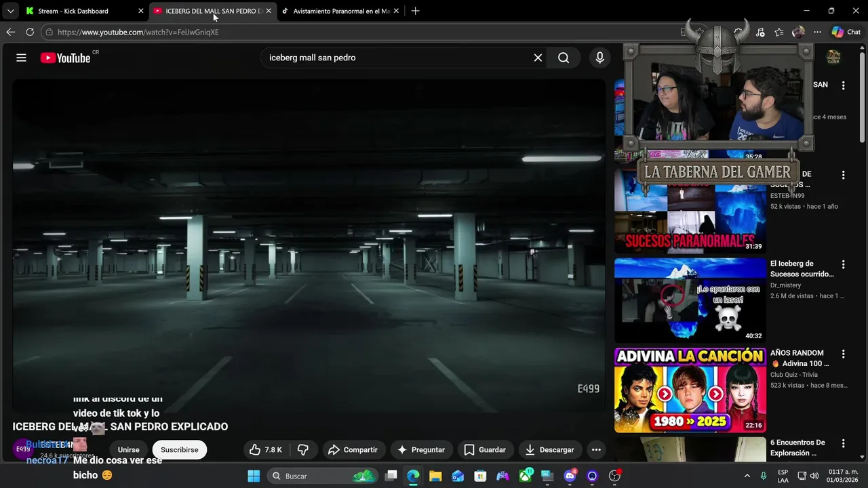Subscribe with the Suscribirse button
The height and width of the screenshot is (488, 868).
180,449
